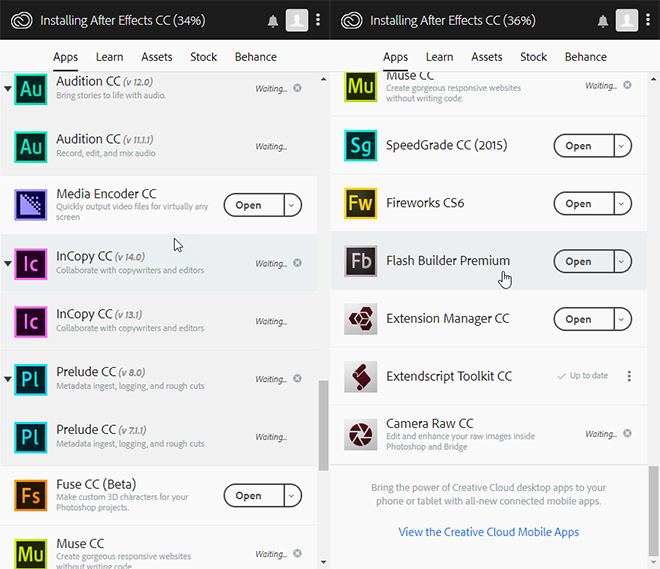This screenshot has width=660, height=569.
Task: Click the Flash Builder Premium app icon
Action: pyautogui.click(x=360, y=262)
